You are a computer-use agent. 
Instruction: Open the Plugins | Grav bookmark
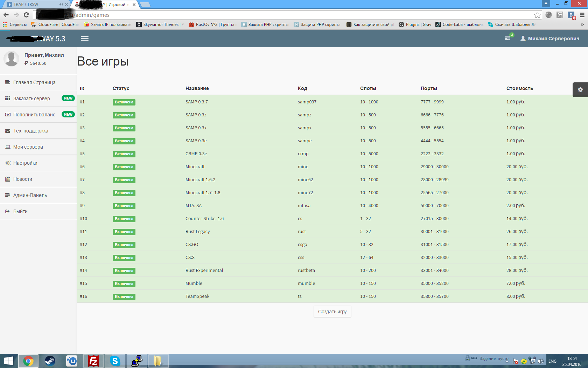(x=415, y=25)
